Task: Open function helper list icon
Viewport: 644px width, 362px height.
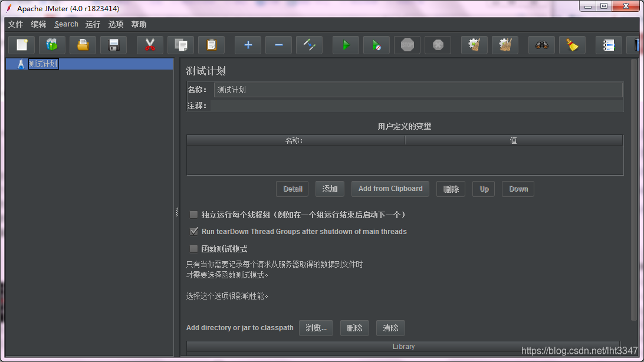Action: click(609, 45)
